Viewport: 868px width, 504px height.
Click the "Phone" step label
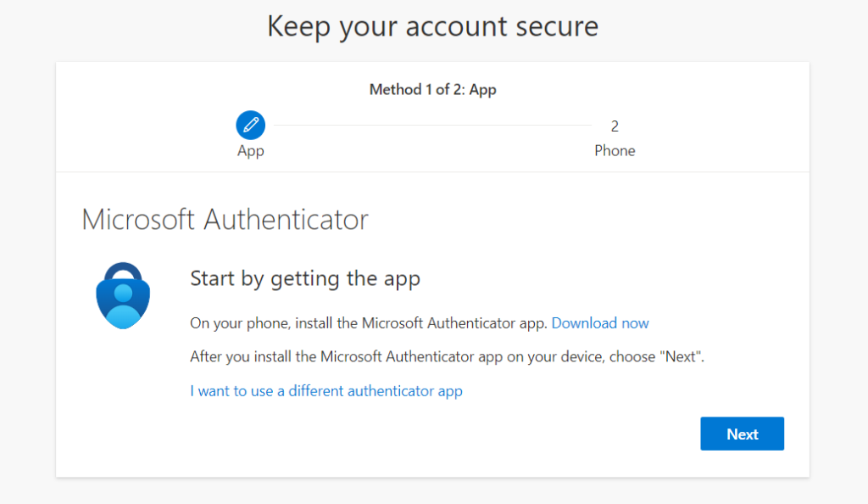coord(615,151)
